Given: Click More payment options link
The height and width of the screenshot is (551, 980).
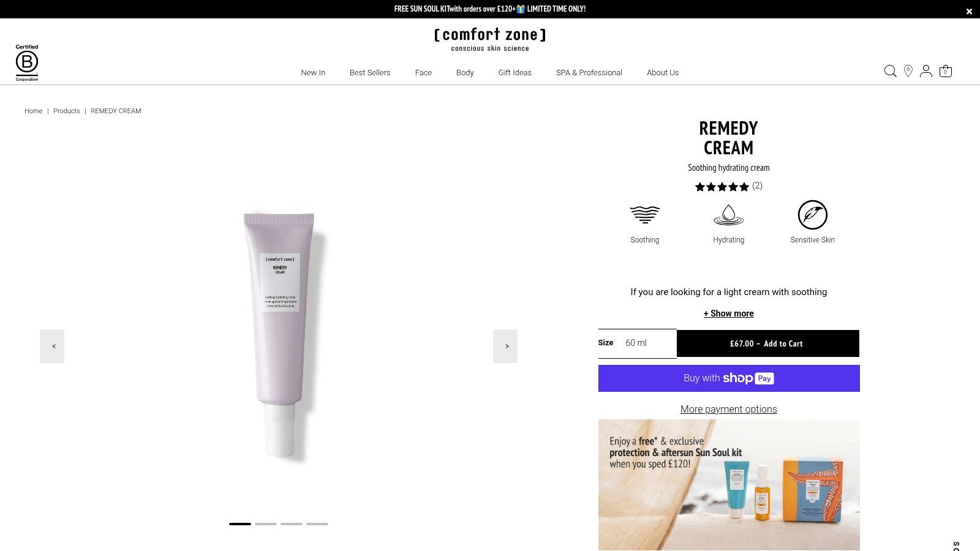Looking at the screenshot, I should coord(728,409).
